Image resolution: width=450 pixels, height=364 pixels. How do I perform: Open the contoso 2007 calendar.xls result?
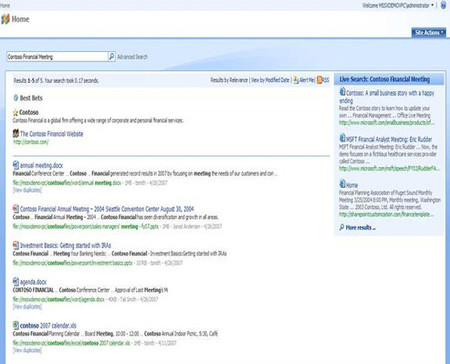[48, 325]
